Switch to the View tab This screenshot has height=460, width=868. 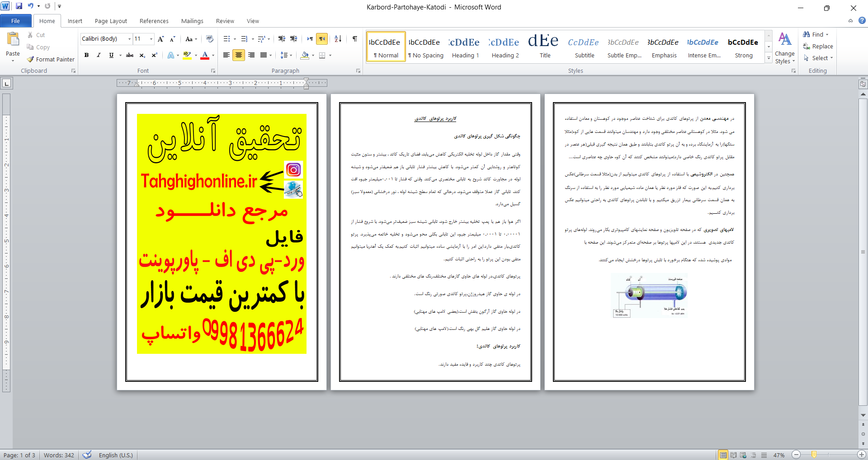coord(253,21)
